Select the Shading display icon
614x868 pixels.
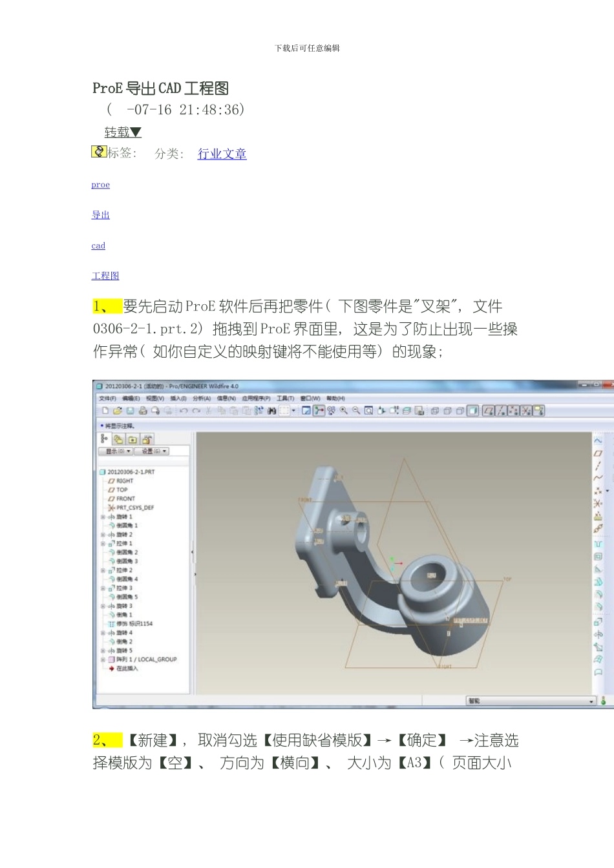tap(472, 410)
